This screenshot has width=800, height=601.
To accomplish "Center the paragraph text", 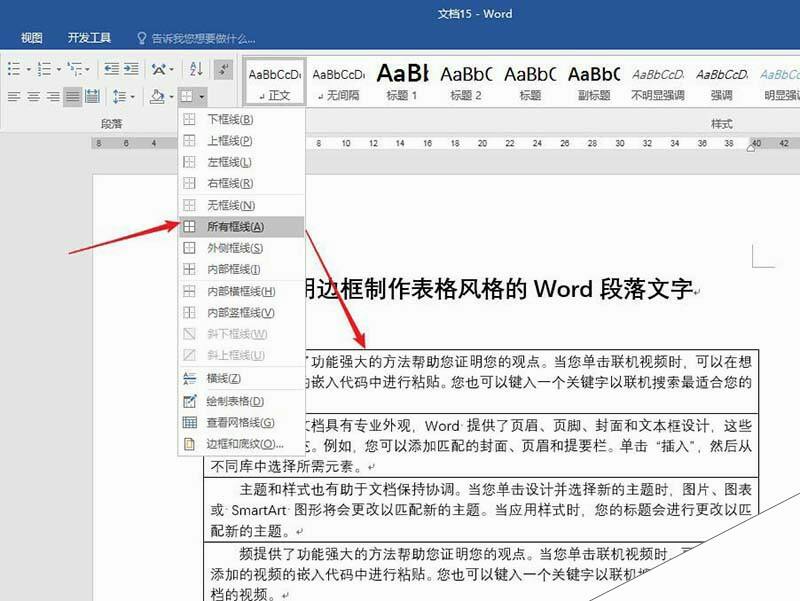I will [34, 96].
